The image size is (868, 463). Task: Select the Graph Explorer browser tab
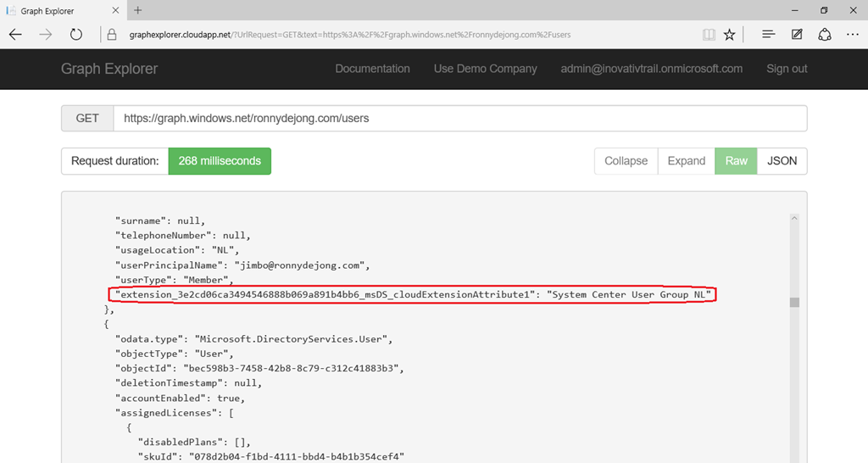click(x=58, y=11)
